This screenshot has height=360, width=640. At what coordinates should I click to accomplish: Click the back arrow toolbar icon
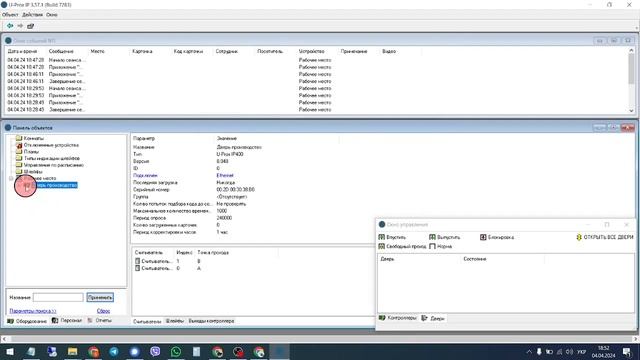pos(10,26)
